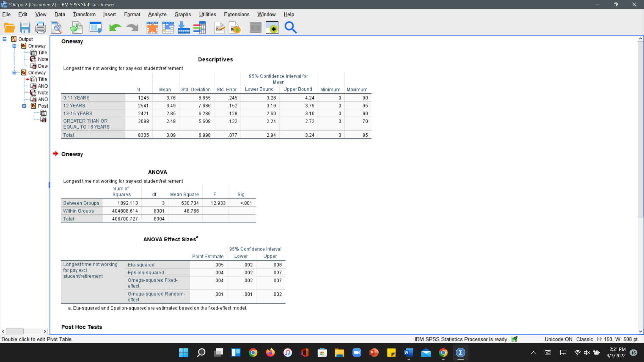Image resolution: width=644 pixels, height=362 pixels.
Task: Click the Designate Window plus icon
Action: (x=272, y=28)
